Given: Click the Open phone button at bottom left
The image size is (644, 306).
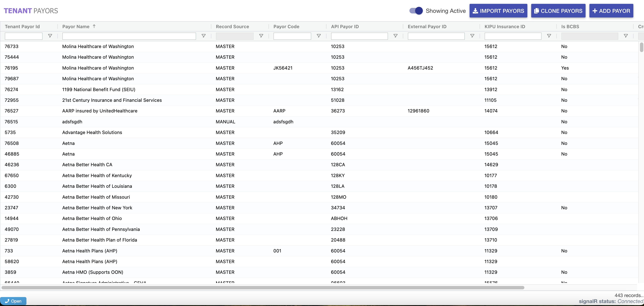Looking at the screenshot, I should 13,301.
